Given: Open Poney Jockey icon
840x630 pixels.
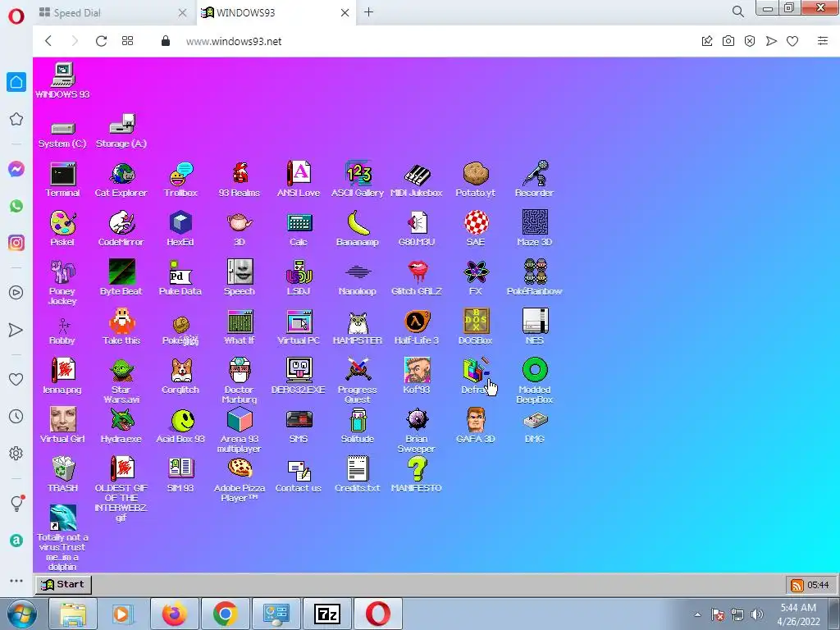Looking at the screenshot, I should (62, 283).
